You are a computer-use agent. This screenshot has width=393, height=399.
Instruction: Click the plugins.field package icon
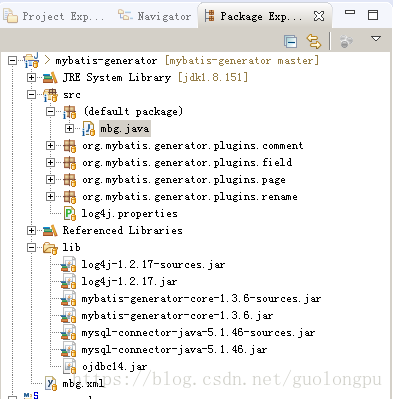click(x=70, y=163)
